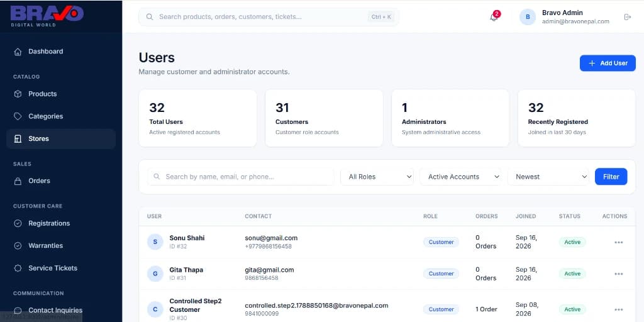644x322 pixels.
Task: Click the Recently Registered stat card
Action: point(577,118)
